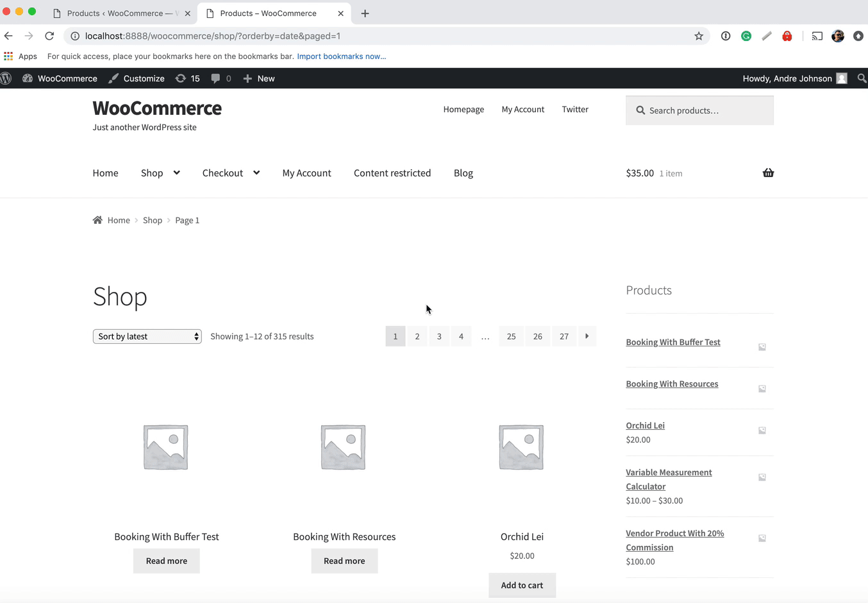Open the Content restricted menu item
Screen dimensions: 868x603
392,173
